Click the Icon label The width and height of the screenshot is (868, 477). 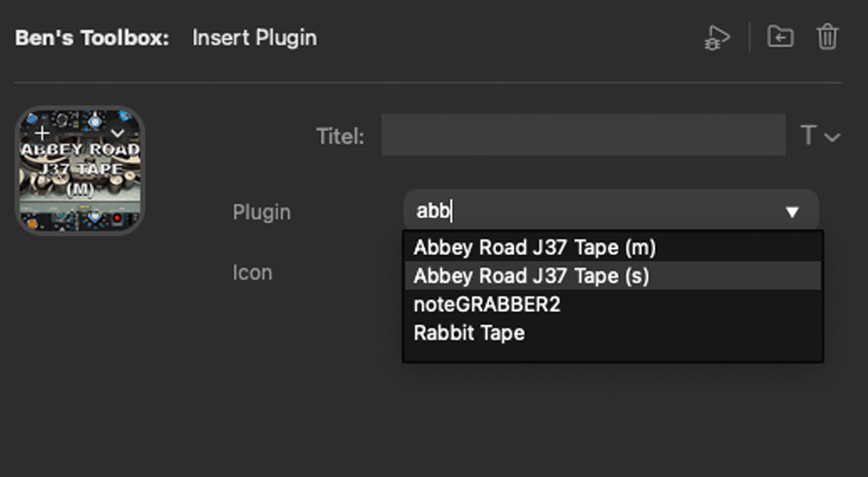251,272
